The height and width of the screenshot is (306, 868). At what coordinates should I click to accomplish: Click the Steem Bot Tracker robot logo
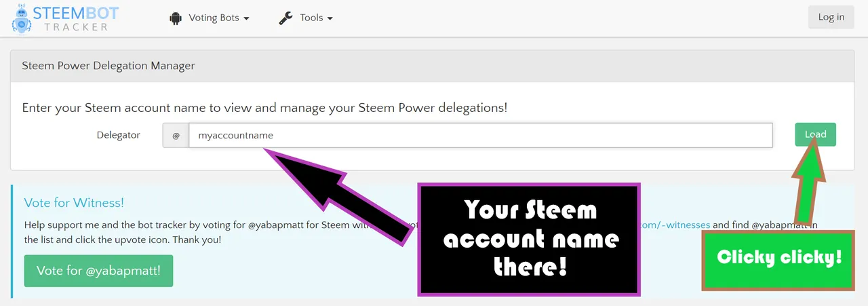pos(22,18)
